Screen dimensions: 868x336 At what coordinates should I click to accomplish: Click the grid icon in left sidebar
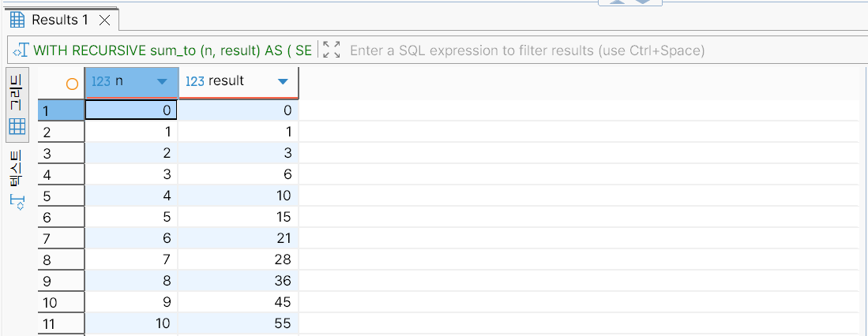point(17,126)
